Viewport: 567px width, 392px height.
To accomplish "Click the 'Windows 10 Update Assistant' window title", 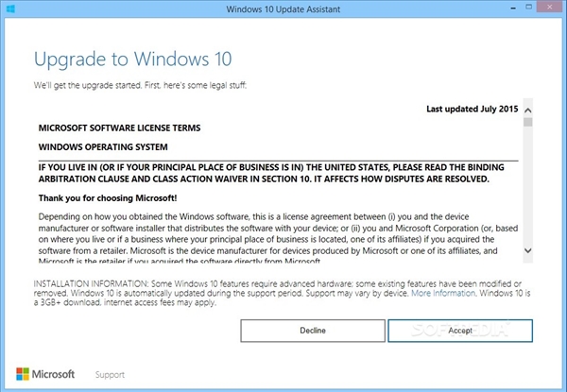I will pos(283,9).
